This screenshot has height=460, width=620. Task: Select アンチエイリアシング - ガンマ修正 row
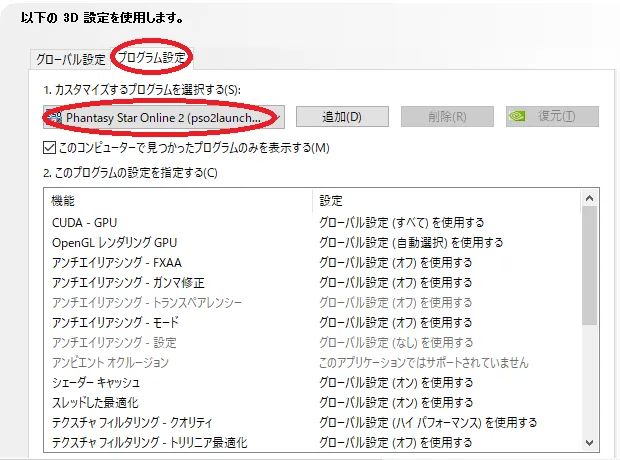click(x=312, y=283)
